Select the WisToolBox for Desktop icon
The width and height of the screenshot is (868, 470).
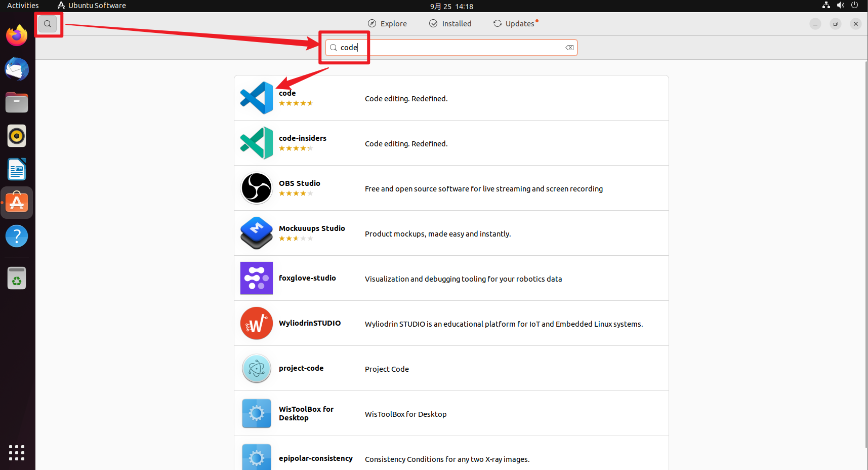click(x=256, y=413)
